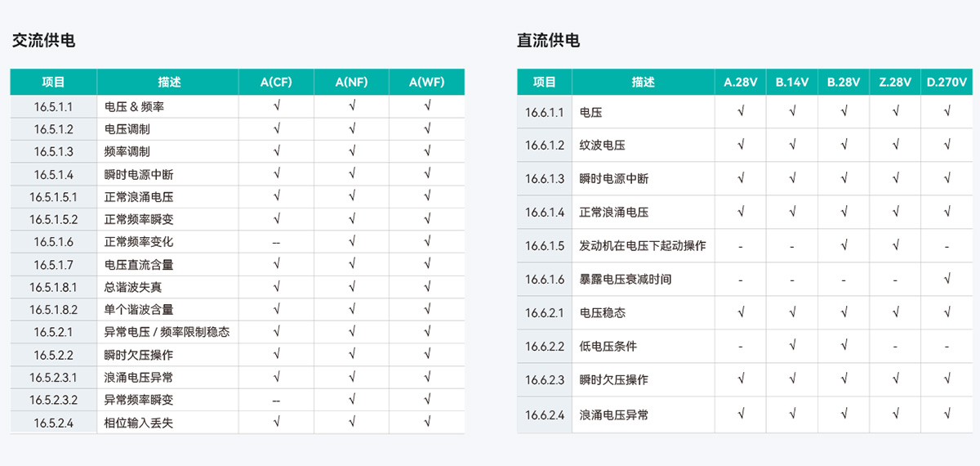The height and width of the screenshot is (466, 980).
Task: Select item number 16.6.2.4
Action: (545, 414)
